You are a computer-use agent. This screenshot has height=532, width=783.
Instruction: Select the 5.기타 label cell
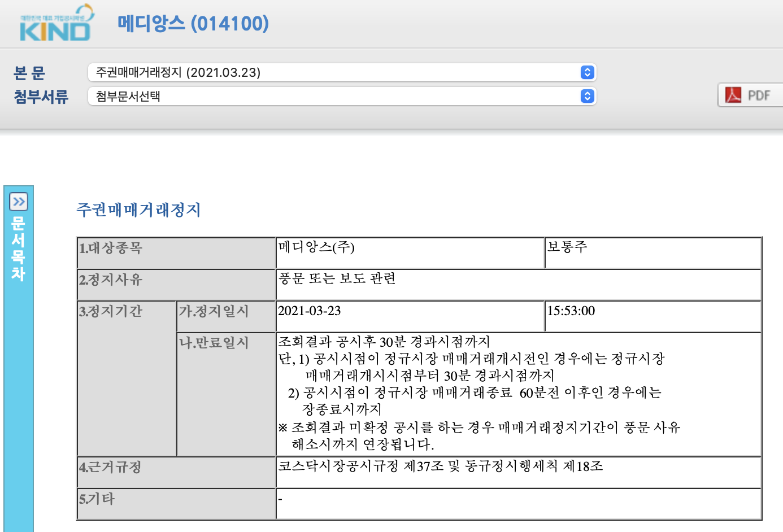(x=176, y=504)
